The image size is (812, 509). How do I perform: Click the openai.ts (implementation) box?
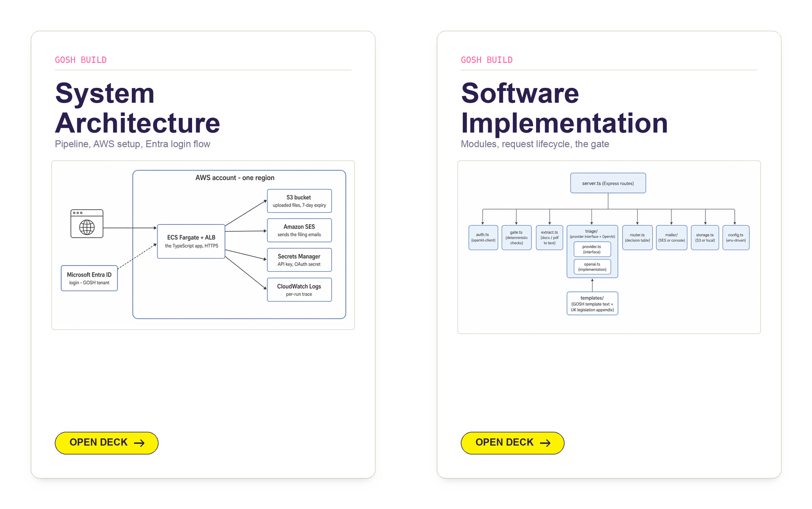click(x=592, y=267)
